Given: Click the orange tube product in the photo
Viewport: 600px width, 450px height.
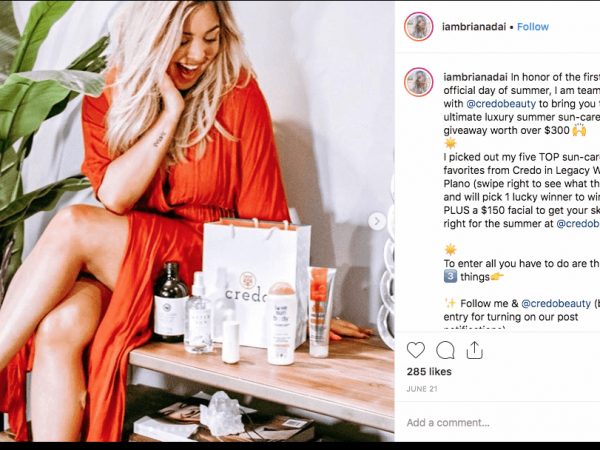Looking at the screenshot, I should coord(321,312).
